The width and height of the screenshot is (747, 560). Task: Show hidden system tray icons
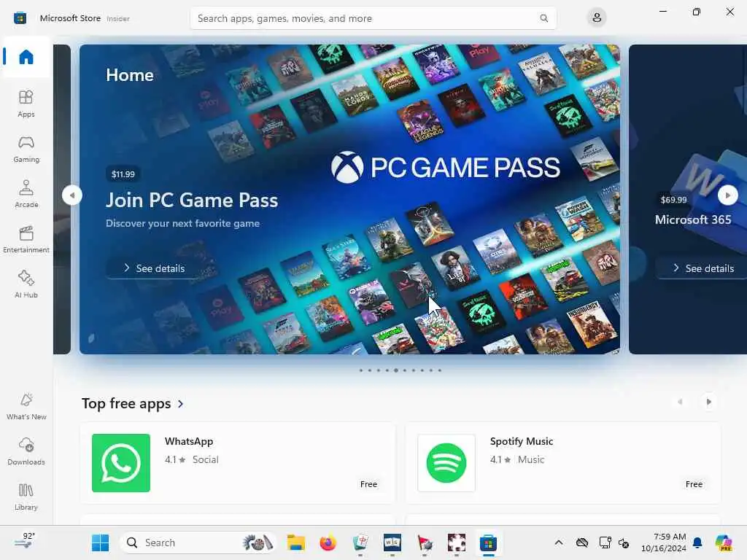coord(559,542)
